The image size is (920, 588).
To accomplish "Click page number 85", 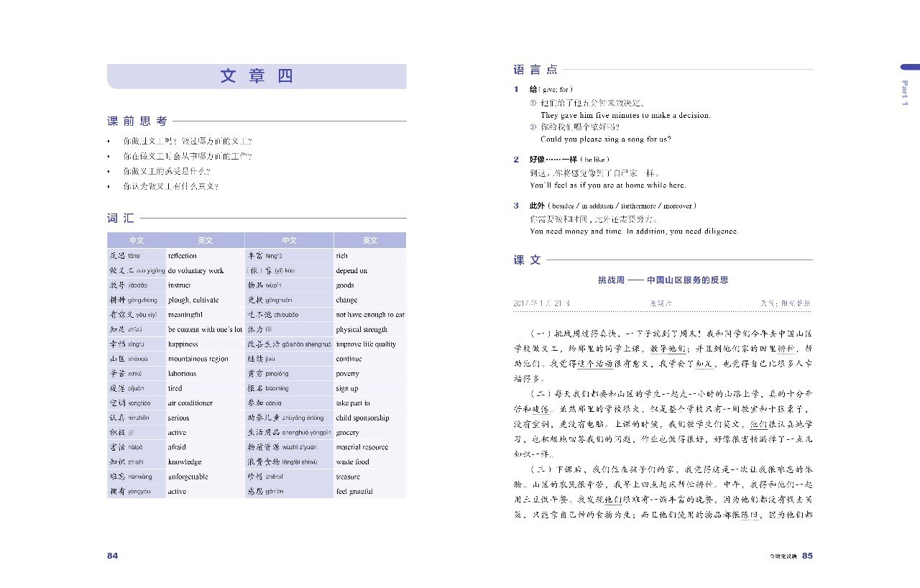I will (x=807, y=556).
